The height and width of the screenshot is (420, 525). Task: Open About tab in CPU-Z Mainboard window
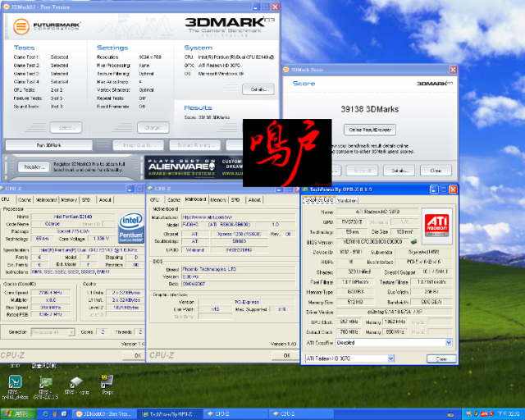point(254,199)
